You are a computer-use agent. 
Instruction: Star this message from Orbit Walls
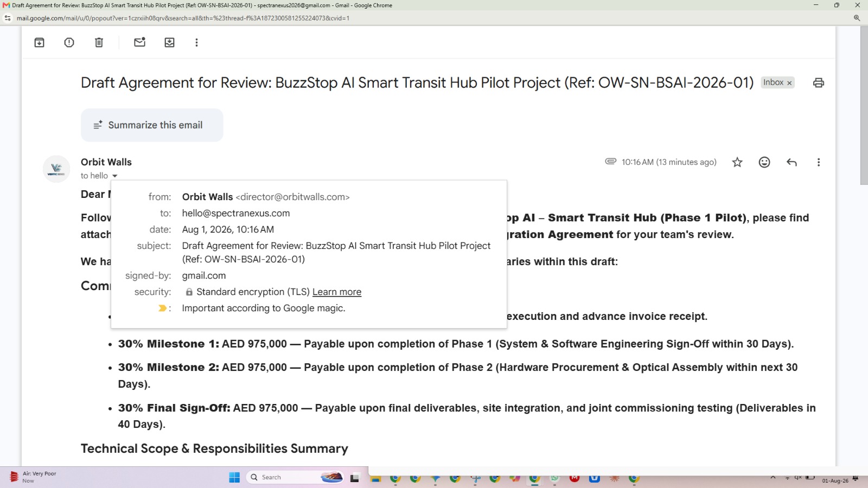pyautogui.click(x=737, y=162)
